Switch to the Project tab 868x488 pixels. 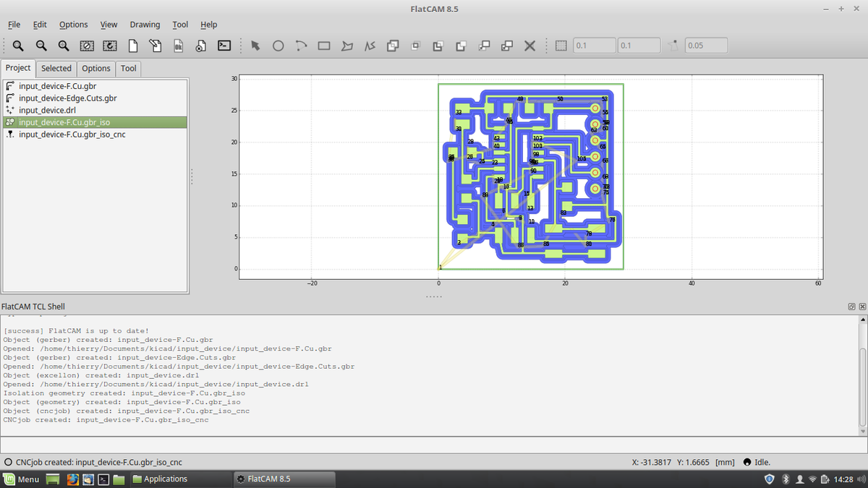coord(18,68)
